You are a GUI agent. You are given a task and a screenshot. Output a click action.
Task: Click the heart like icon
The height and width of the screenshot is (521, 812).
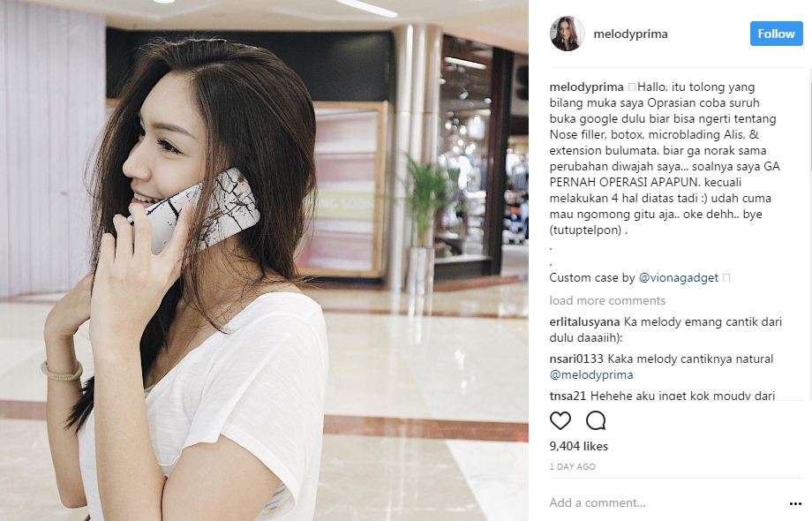[x=560, y=420]
